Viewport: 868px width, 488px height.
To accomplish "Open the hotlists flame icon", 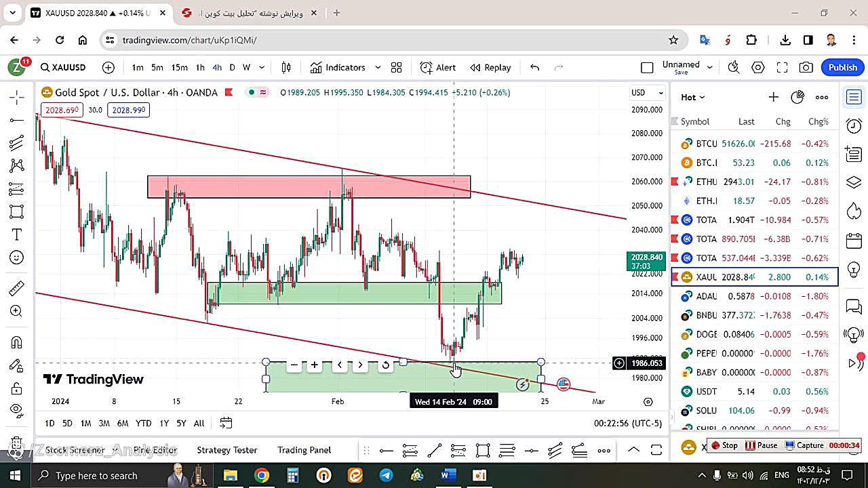I will (x=854, y=211).
